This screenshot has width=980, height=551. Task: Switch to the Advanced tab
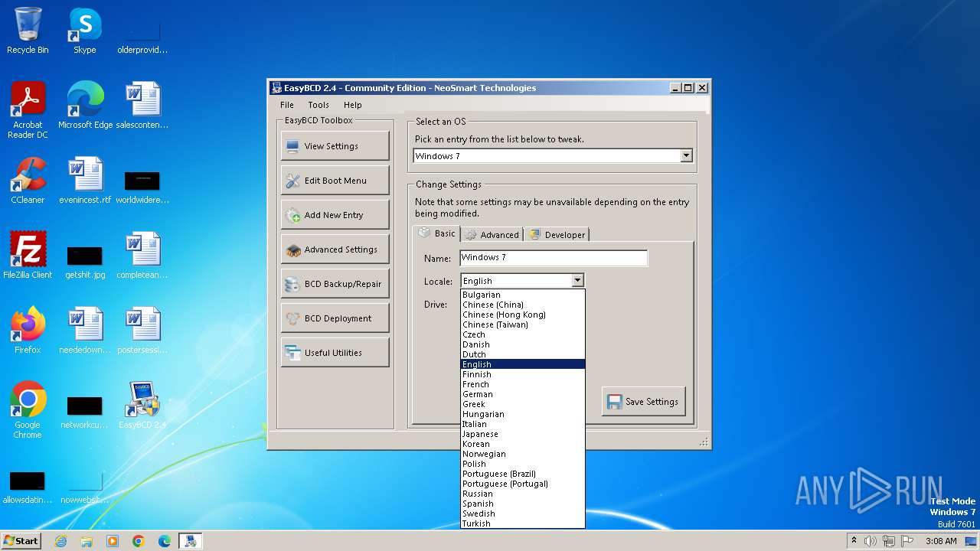492,234
